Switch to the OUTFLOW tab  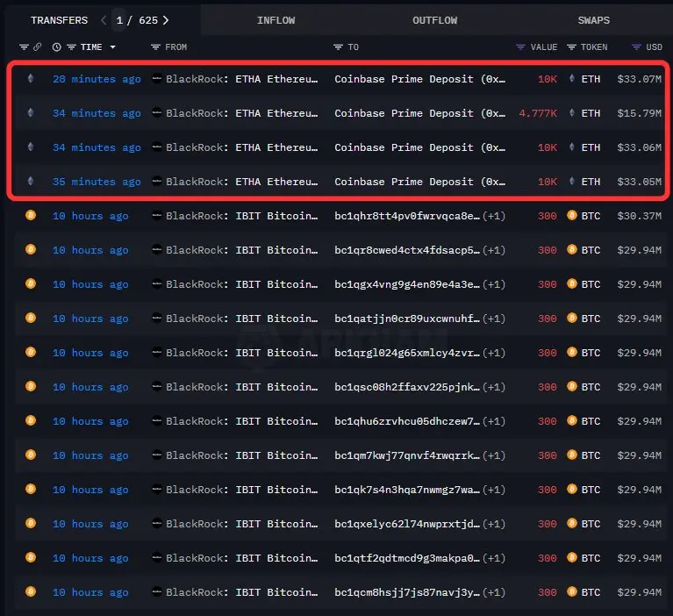[435, 20]
